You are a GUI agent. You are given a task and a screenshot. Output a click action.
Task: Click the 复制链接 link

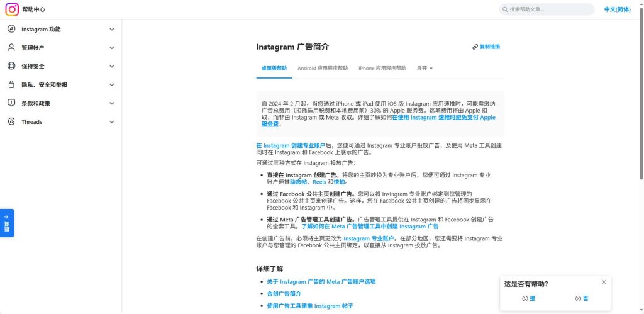[486, 47]
